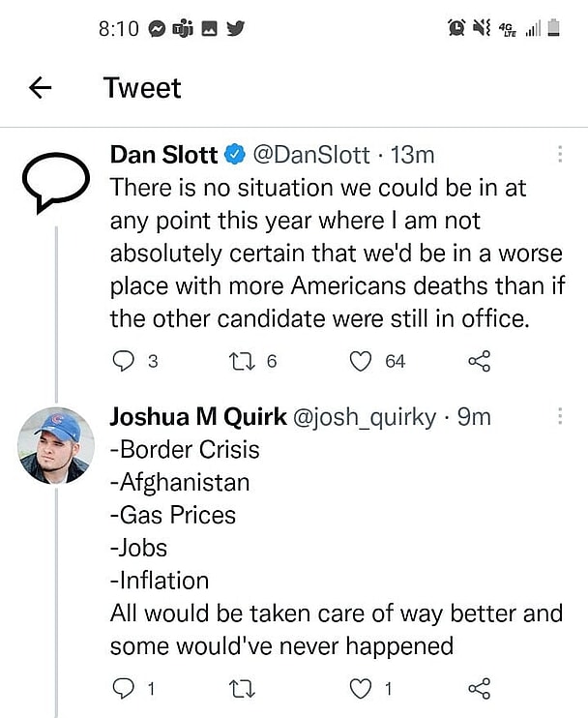Tap the back arrow in header
The width and height of the screenshot is (588, 718).
click(40, 89)
